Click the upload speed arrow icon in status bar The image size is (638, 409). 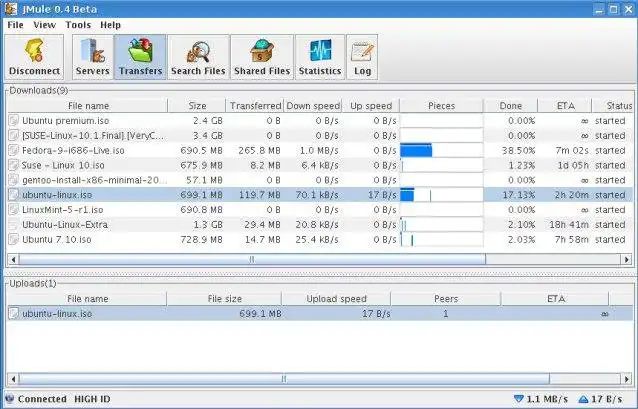583,399
